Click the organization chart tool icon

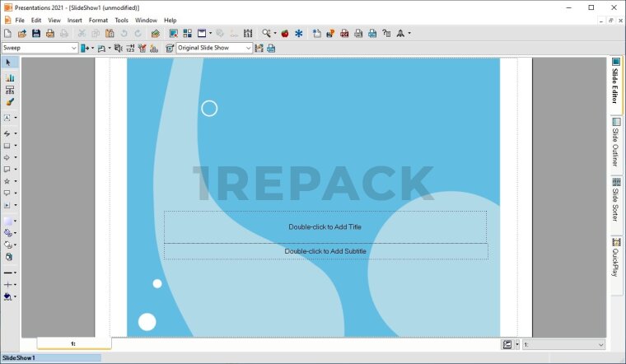point(10,90)
